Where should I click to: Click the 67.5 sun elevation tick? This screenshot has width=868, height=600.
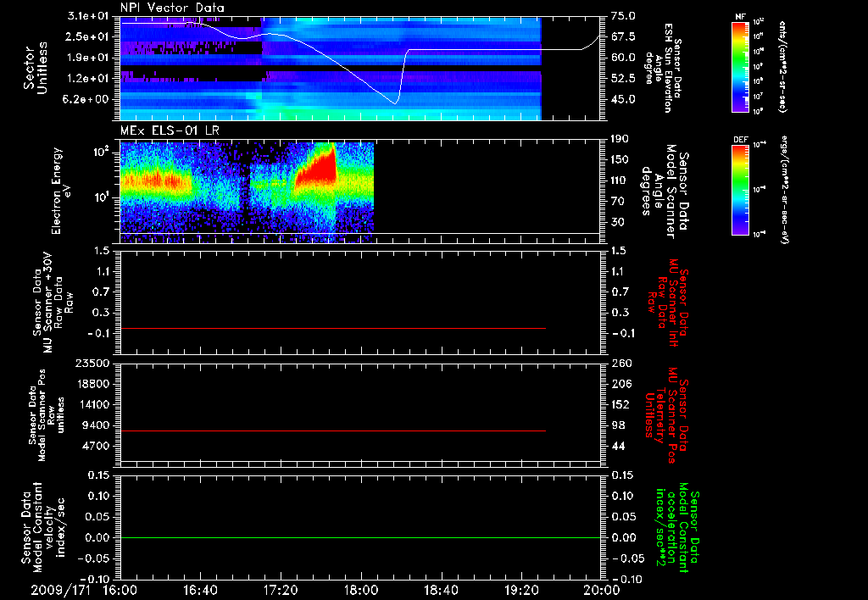point(623,36)
